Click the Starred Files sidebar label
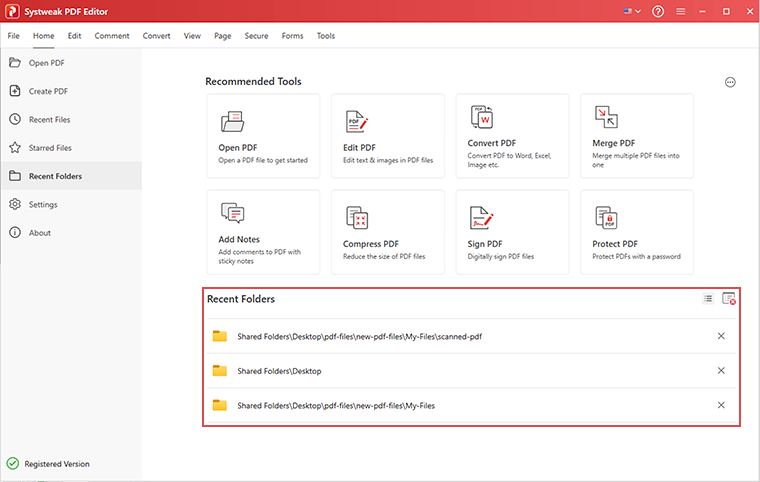Image resolution: width=760 pixels, height=482 pixels. click(50, 148)
